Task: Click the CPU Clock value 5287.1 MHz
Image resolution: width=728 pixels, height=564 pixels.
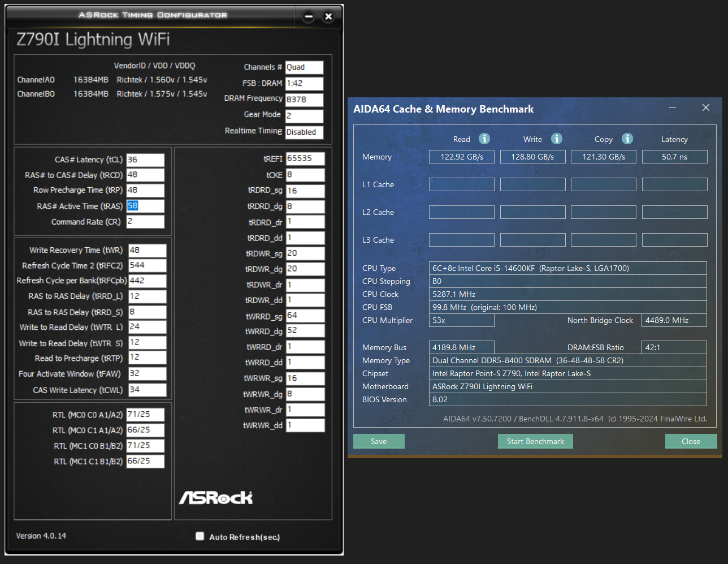Action: [x=567, y=294]
